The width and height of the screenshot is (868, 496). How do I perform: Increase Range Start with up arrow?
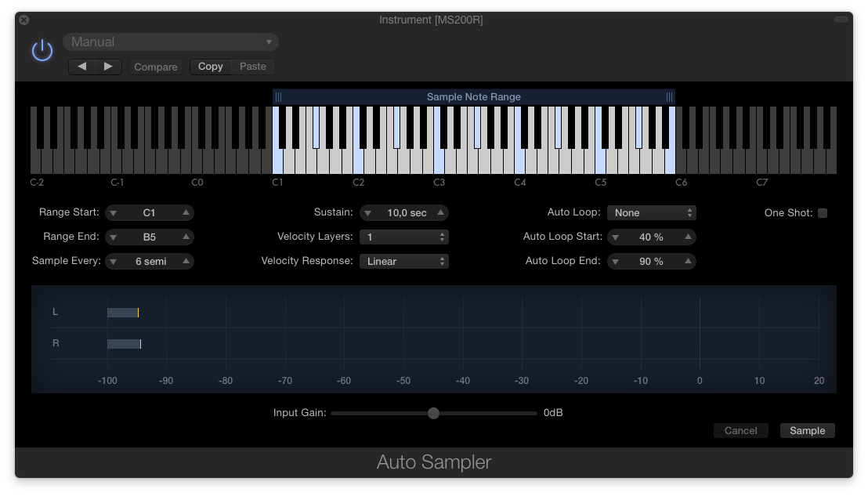186,212
